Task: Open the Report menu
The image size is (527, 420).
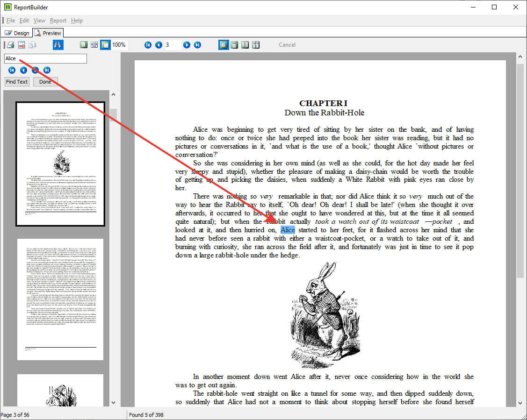Action: coord(58,21)
